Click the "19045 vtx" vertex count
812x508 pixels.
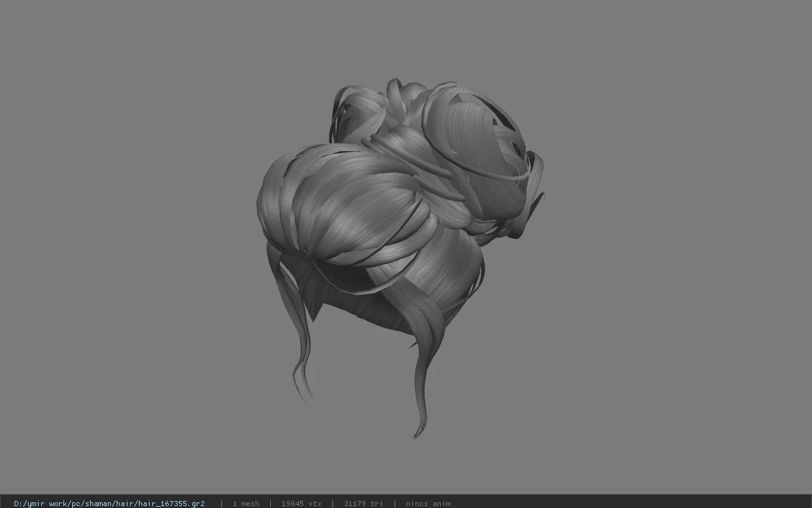[x=301, y=504]
